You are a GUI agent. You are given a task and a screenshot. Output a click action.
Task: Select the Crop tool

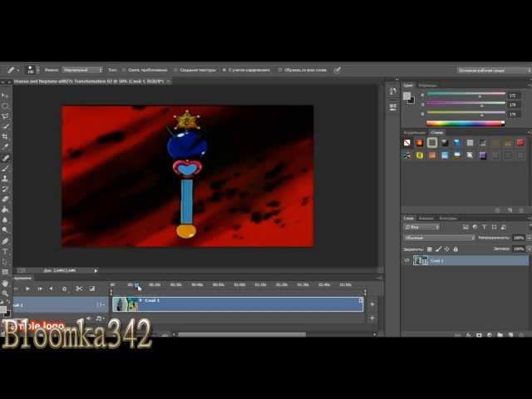[5, 136]
